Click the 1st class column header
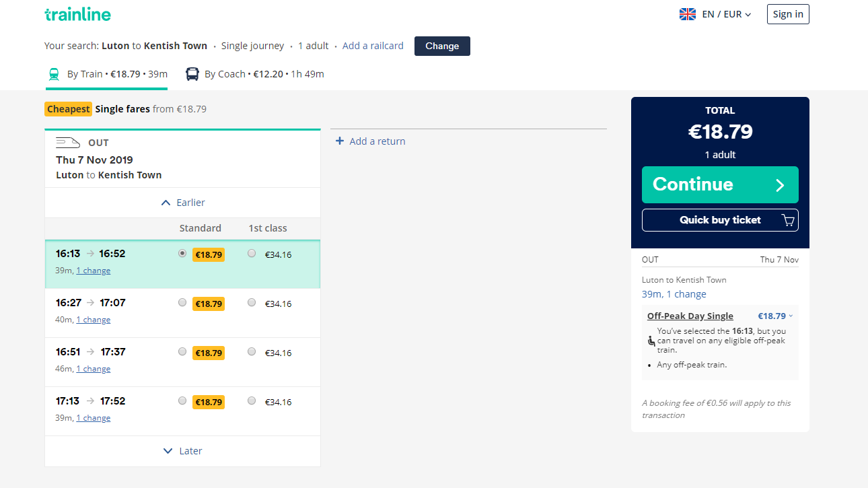The height and width of the screenshot is (488, 868). point(268,228)
